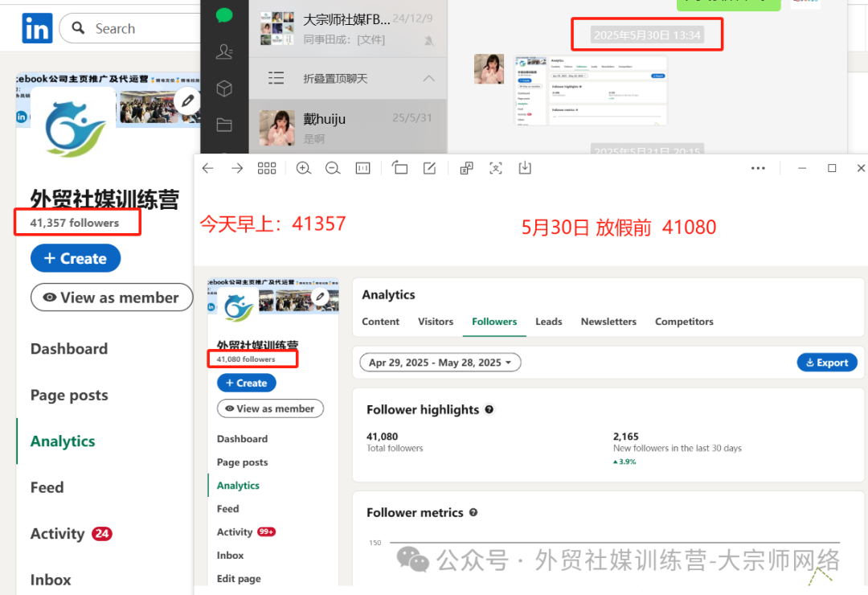
Task: Open the analytics screenshot image in chat
Action: (x=592, y=90)
